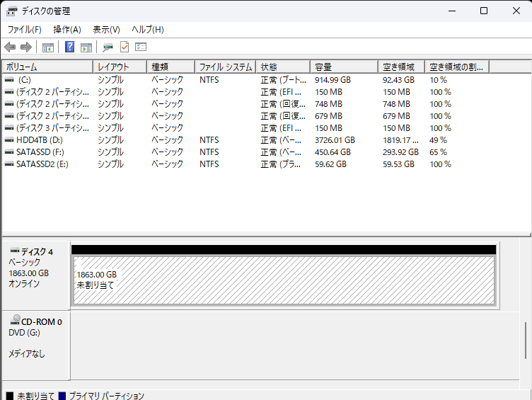Click the checklist settings icon in the toolbar

pyautogui.click(x=141, y=47)
